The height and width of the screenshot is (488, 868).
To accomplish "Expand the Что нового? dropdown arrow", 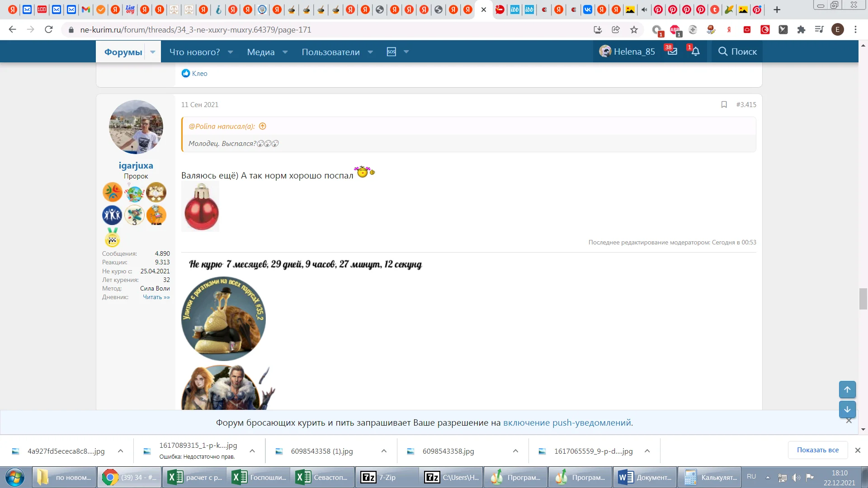I will (231, 52).
